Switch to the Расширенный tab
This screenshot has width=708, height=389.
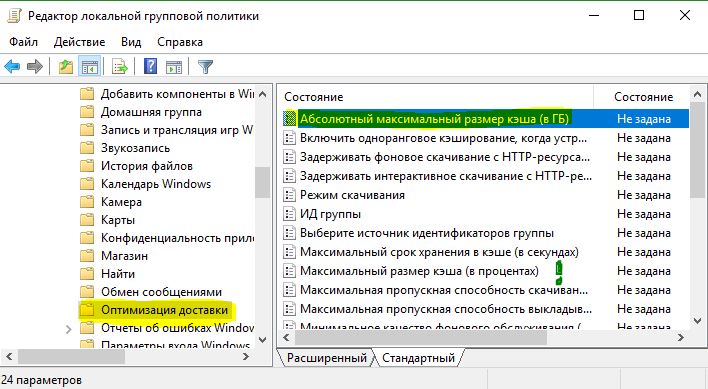[x=326, y=358]
